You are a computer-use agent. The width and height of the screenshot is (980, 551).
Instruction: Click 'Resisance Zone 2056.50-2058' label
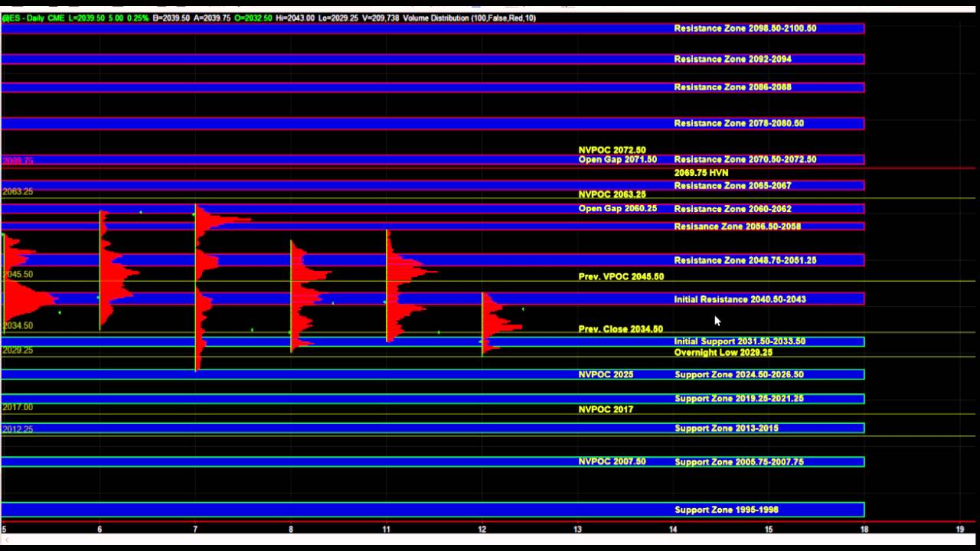click(x=737, y=227)
